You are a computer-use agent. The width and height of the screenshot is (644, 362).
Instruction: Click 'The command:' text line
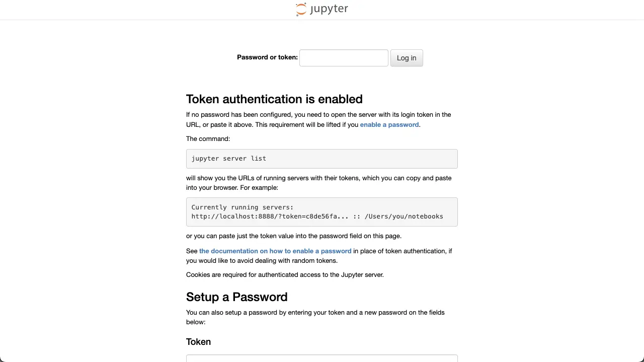[208, 139]
